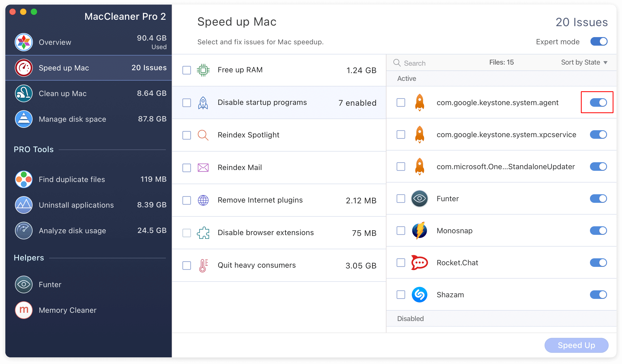Turn off Expert mode switch

point(599,42)
